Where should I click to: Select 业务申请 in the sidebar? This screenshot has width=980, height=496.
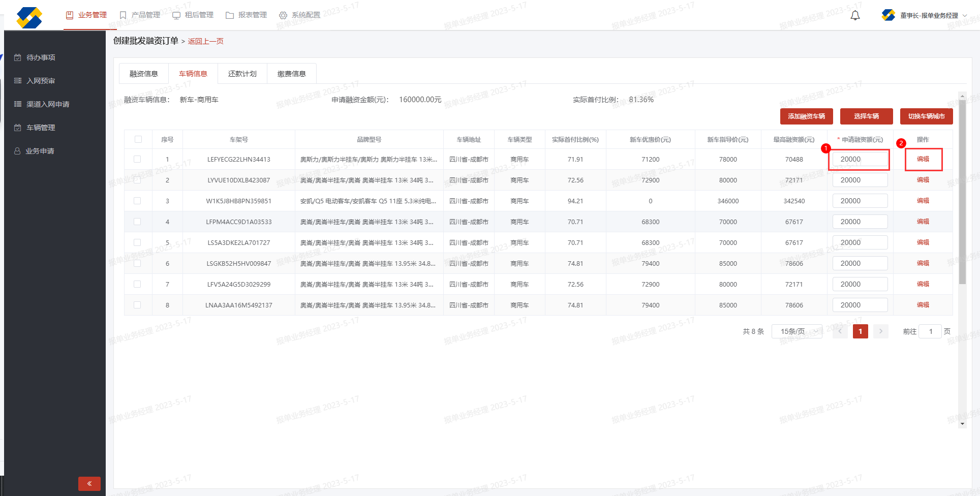pos(40,151)
